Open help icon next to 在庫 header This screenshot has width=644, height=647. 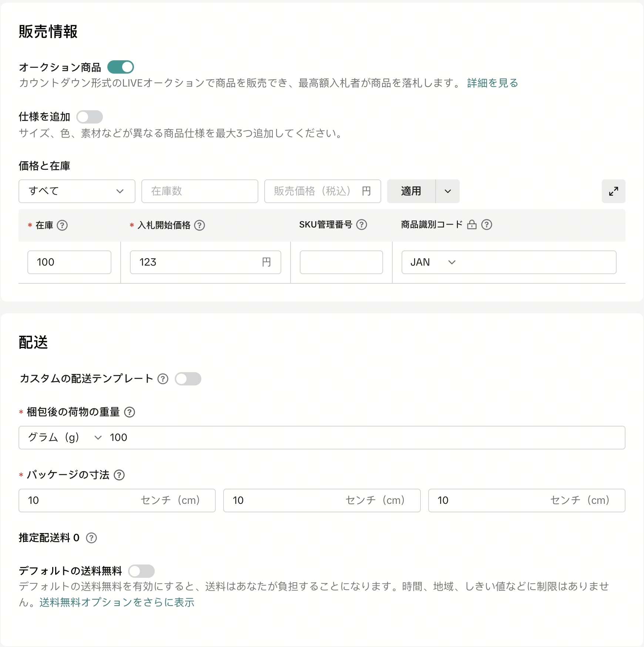tap(62, 225)
